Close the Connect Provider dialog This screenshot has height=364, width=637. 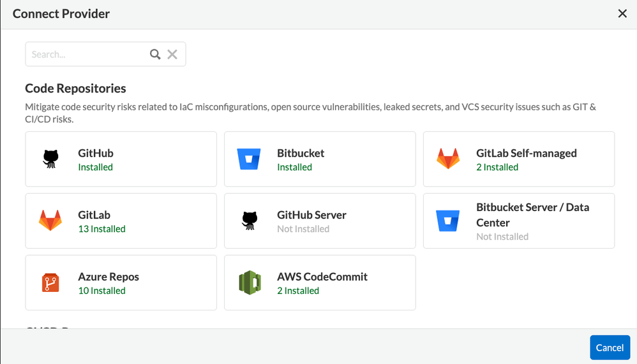[x=622, y=13]
